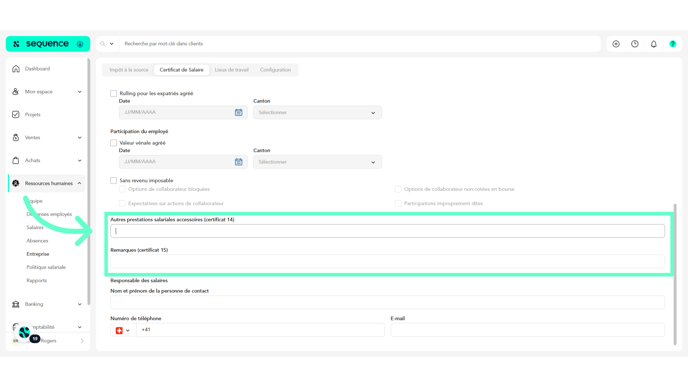Toggle Participations improprement dites checkbox
The width and height of the screenshot is (688, 387).
[x=398, y=203]
